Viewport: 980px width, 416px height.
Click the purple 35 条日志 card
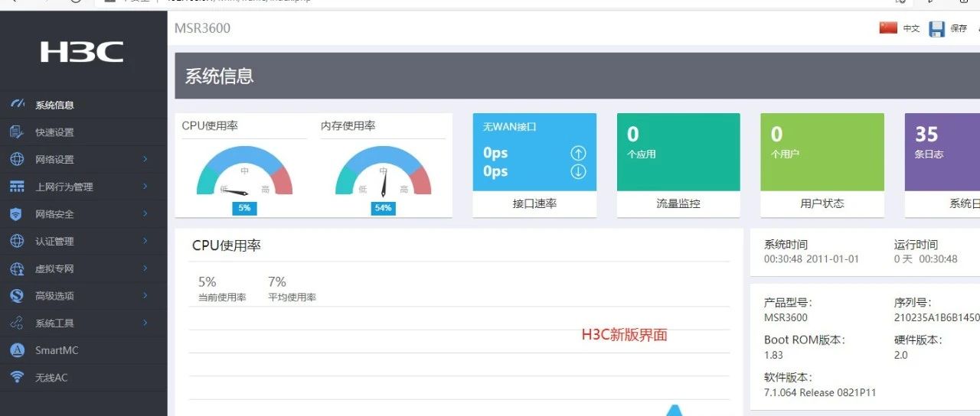[x=942, y=152]
